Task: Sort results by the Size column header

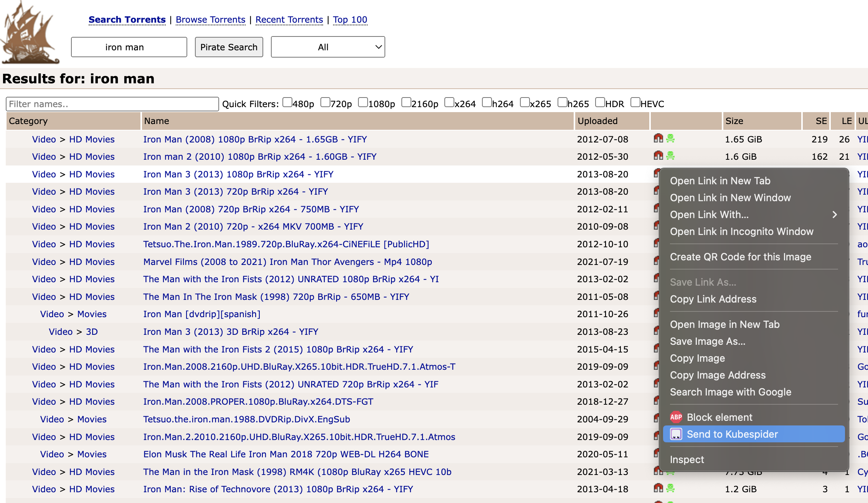Action: (734, 121)
